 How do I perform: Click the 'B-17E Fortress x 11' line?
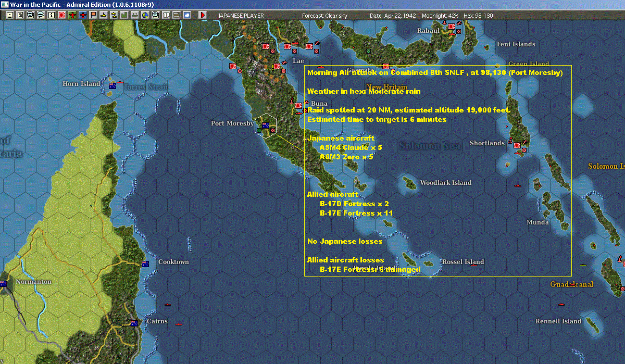point(356,213)
